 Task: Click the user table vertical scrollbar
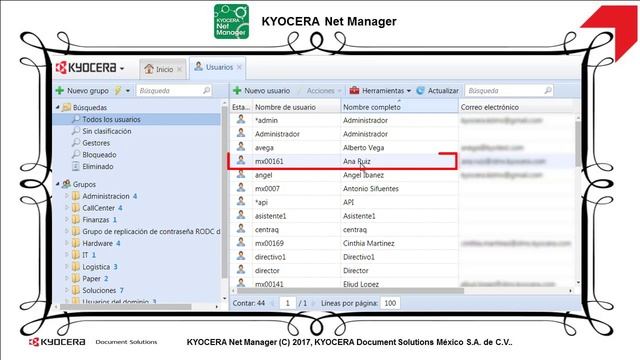tap(578, 143)
